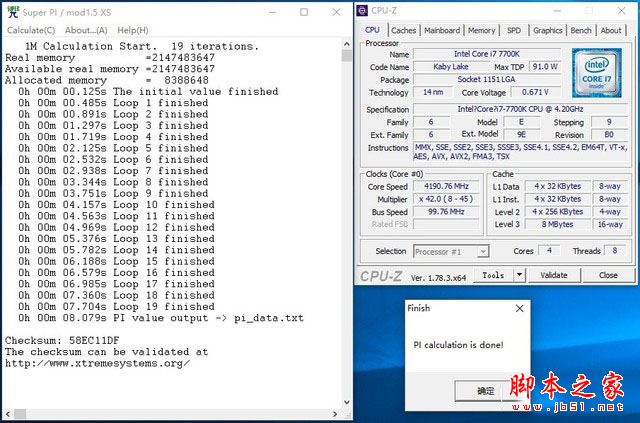Image resolution: width=640 pixels, height=423 pixels.
Task: Click the L1 Data value 4 x 32 KBytes
Action: tap(557, 186)
